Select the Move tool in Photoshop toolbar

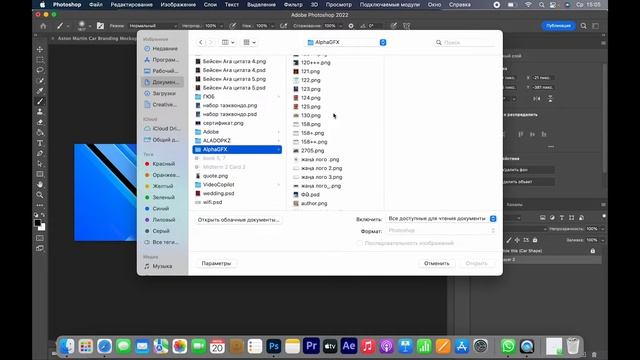[40, 49]
